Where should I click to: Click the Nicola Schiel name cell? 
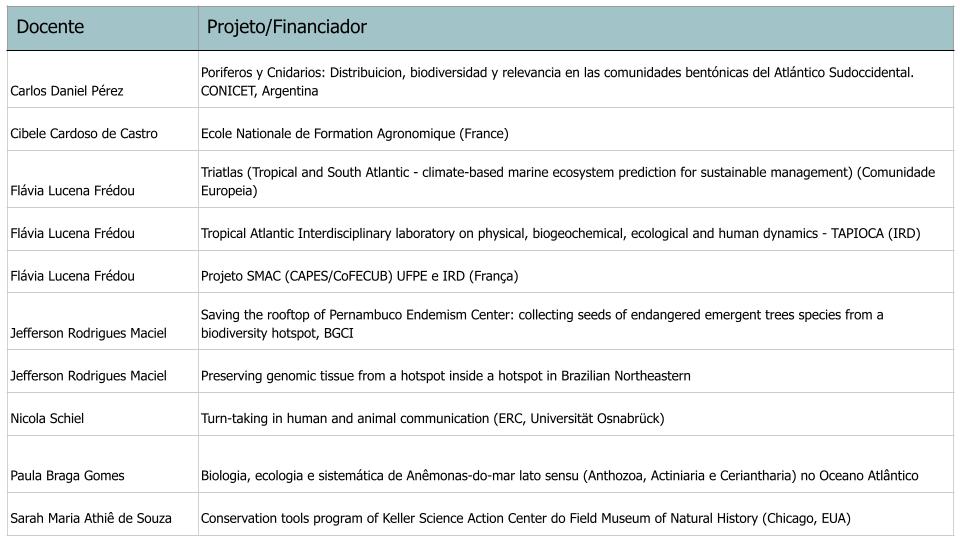pos(47,418)
